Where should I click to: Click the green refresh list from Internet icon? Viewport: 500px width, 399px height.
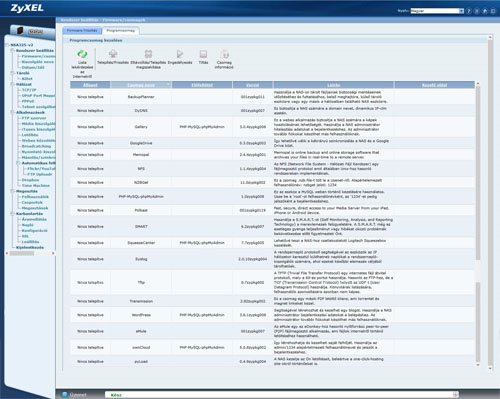[x=82, y=54]
